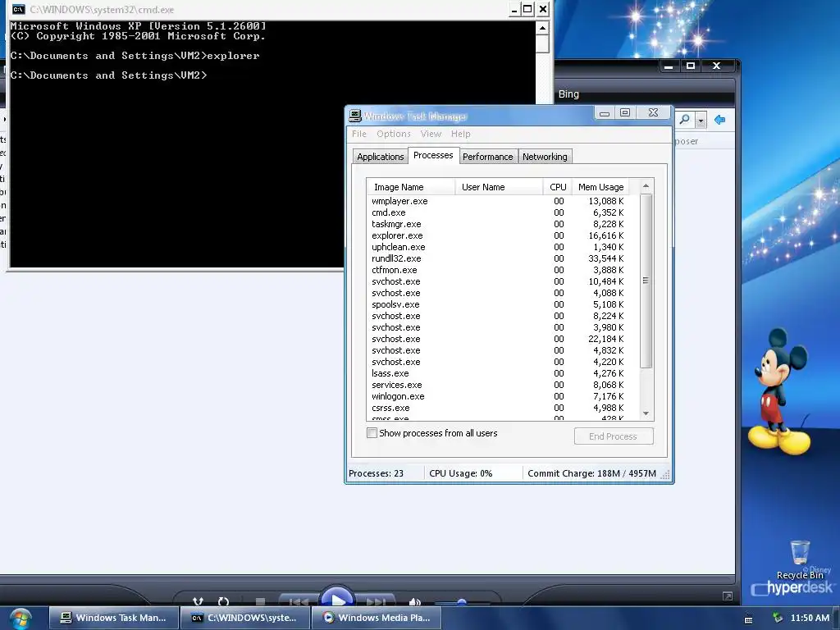
Task: Click the Previous track button in Media Player
Action: pyautogui.click(x=299, y=601)
